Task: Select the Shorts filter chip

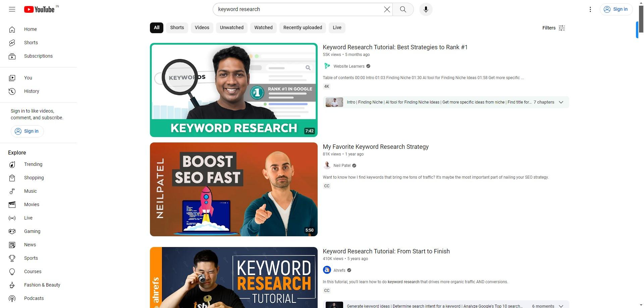Action: point(177,27)
